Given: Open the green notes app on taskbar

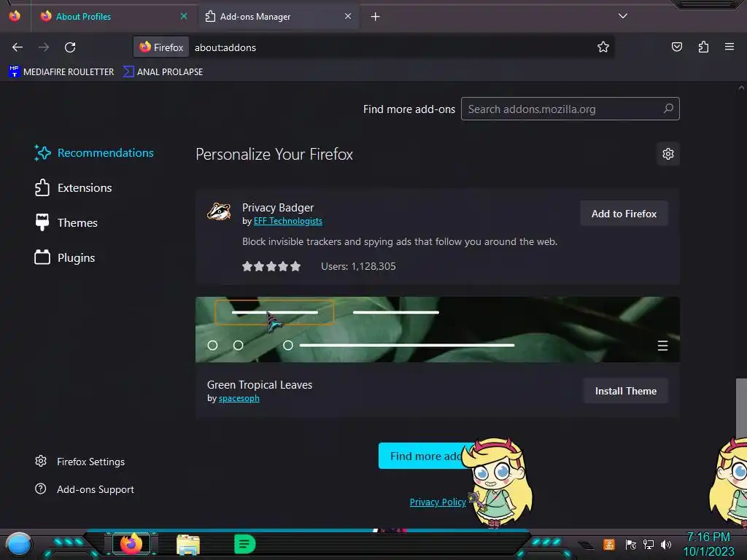Looking at the screenshot, I should pyautogui.click(x=245, y=544).
